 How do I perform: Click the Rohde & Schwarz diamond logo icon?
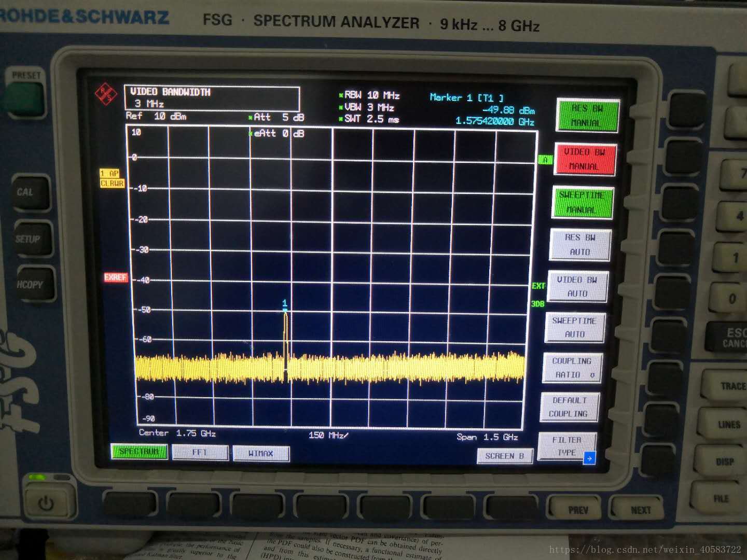[106, 95]
